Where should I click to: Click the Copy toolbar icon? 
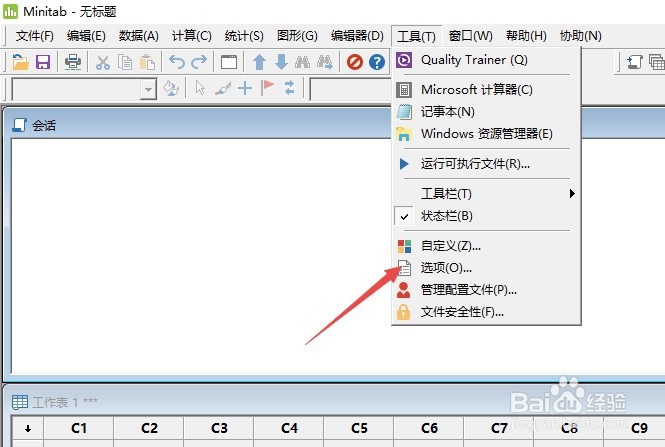tap(125, 62)
